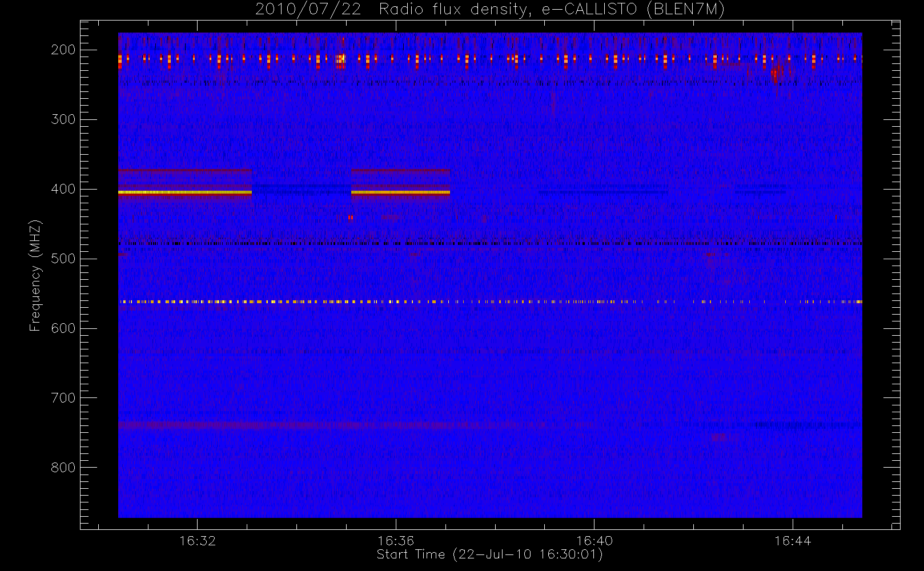Click the 'Frequency (MHZ)' axis label

point(35,275)
